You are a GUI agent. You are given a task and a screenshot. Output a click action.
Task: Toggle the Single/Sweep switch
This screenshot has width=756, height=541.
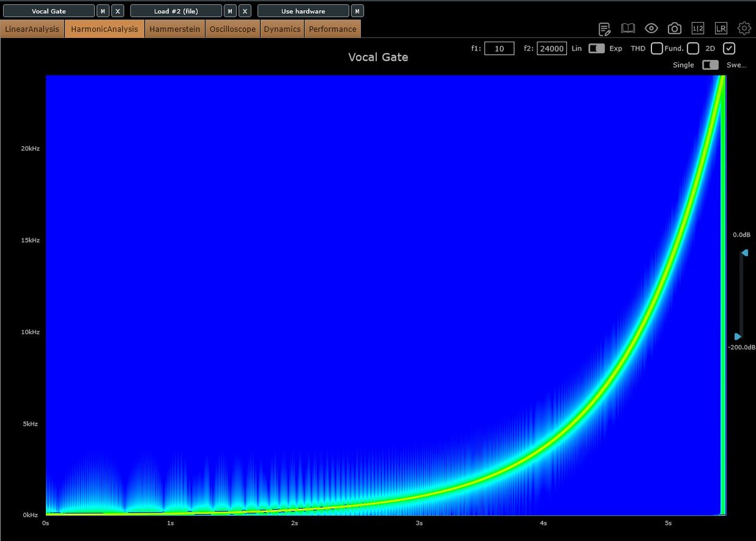tap(710, 65)
